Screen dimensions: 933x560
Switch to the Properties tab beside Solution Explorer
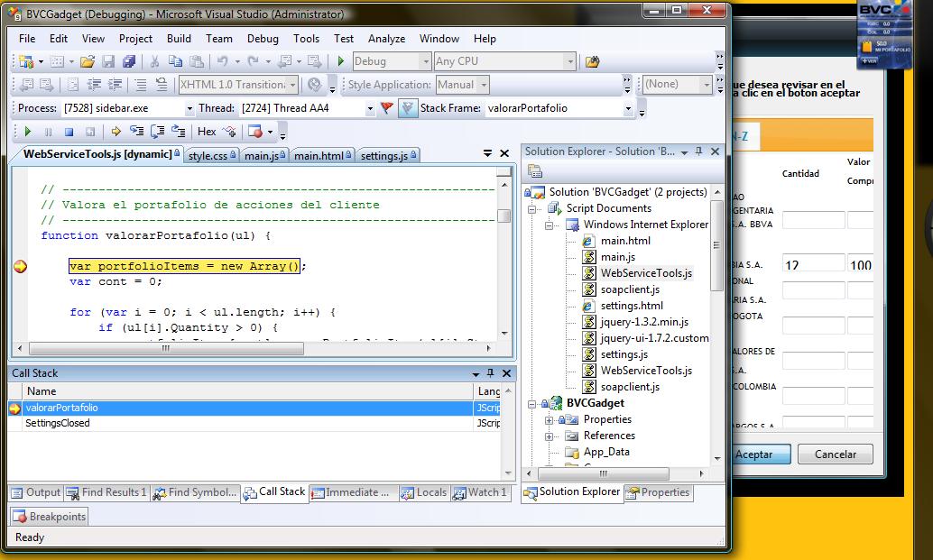(658, 492)
